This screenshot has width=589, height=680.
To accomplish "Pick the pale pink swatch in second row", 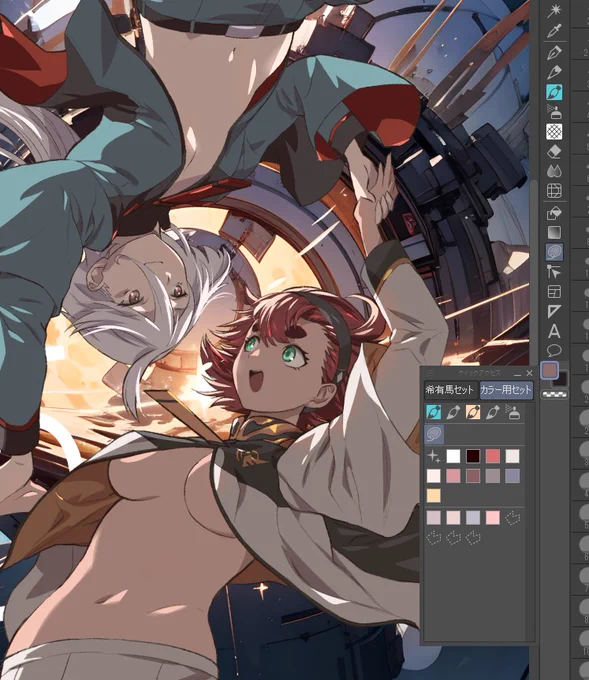I will click(x=433, y=476).
